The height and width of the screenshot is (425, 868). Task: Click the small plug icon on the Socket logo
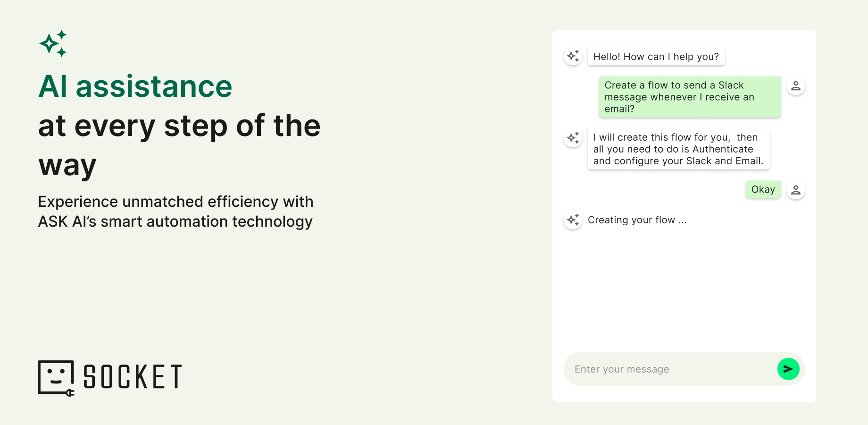pyautogui.click(x=70, y=392)
